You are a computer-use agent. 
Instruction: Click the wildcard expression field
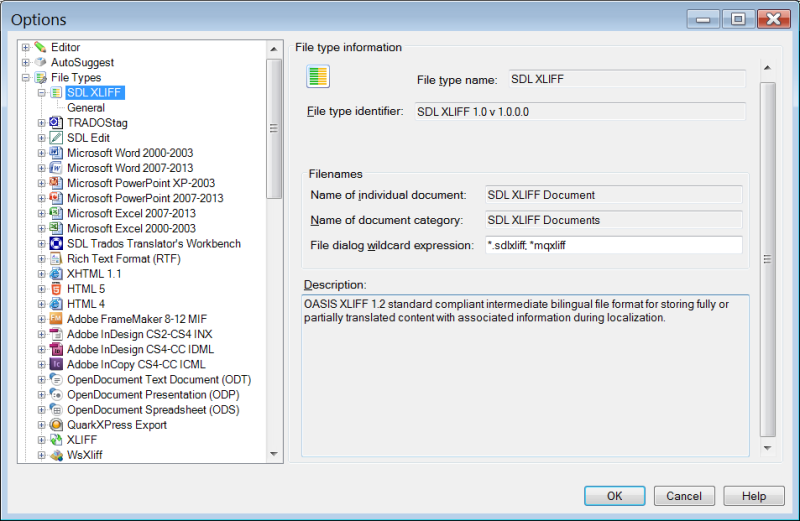point(614,245)
